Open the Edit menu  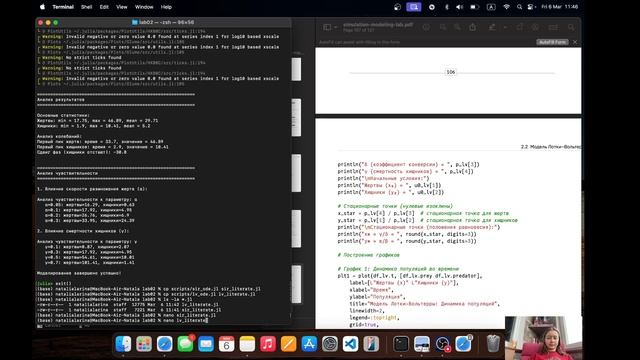click(x=104, y=7)
